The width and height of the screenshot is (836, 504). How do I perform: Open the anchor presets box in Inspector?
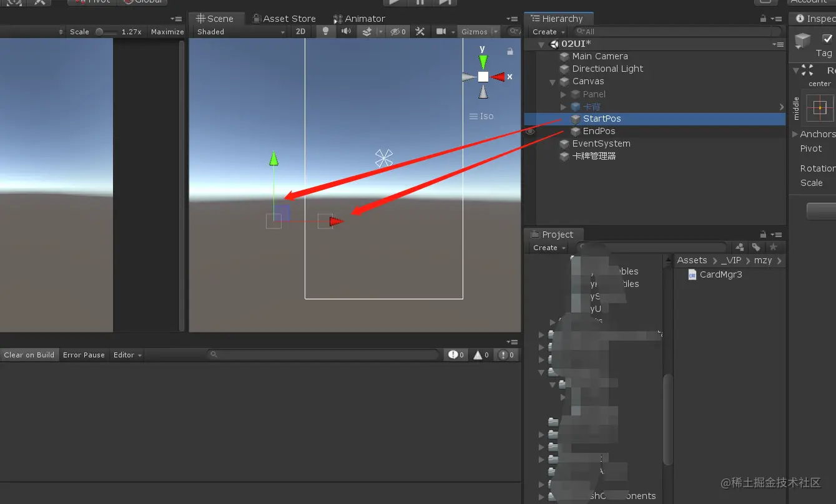point(820,107)
